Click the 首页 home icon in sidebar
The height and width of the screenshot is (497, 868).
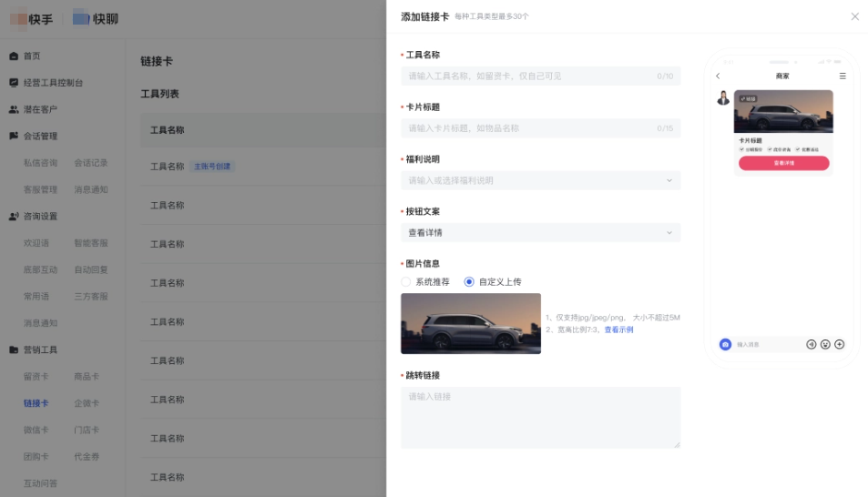coord(14,56)
